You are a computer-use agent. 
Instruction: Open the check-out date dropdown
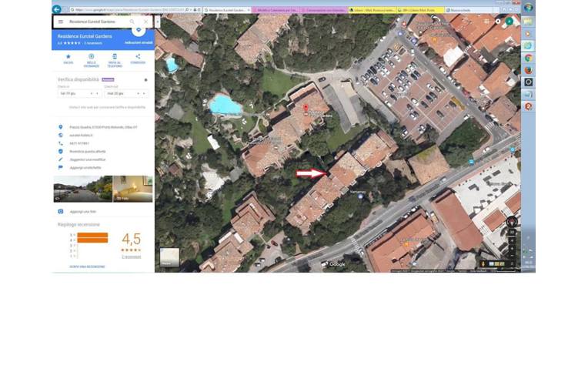coord(126,93)
